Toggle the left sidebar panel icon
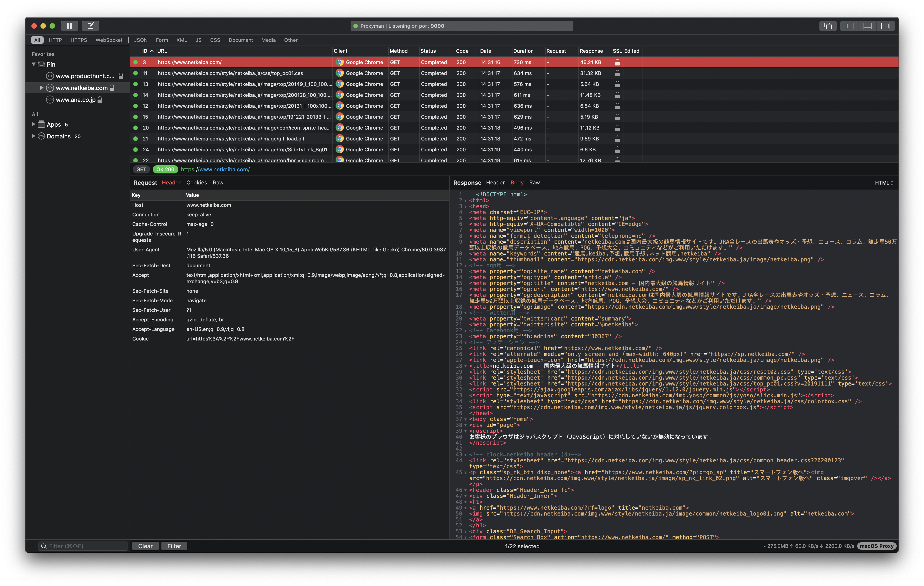924x586 pixels. coord(850,26)
